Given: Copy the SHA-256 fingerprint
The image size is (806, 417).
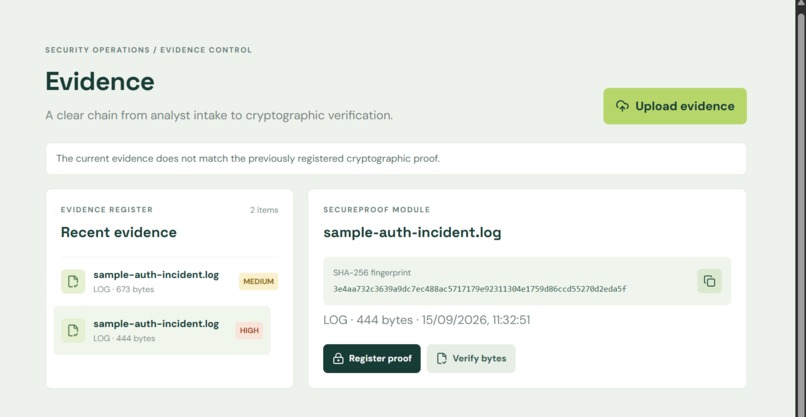Looking at the screenshot, I should click(x=709, y=281).
